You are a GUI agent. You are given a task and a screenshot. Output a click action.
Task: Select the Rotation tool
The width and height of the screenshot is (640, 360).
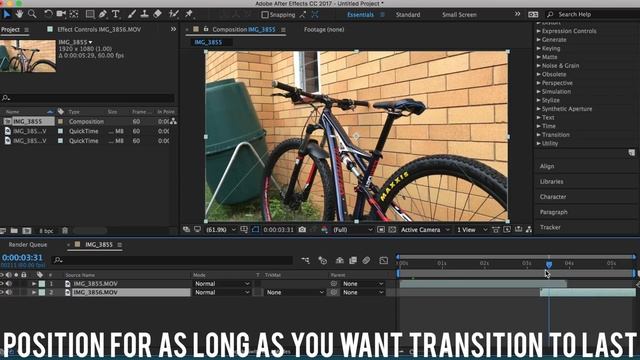(48, 14)
